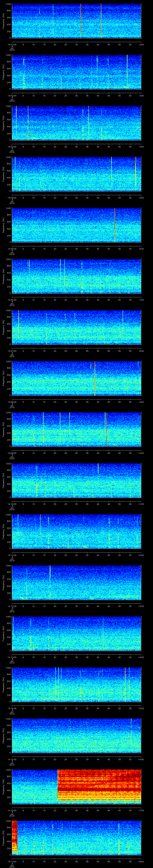Click the spectrogram panel starting at 14:12:00
The height and width of the screenshot is (868, 153).
point(77,583)
